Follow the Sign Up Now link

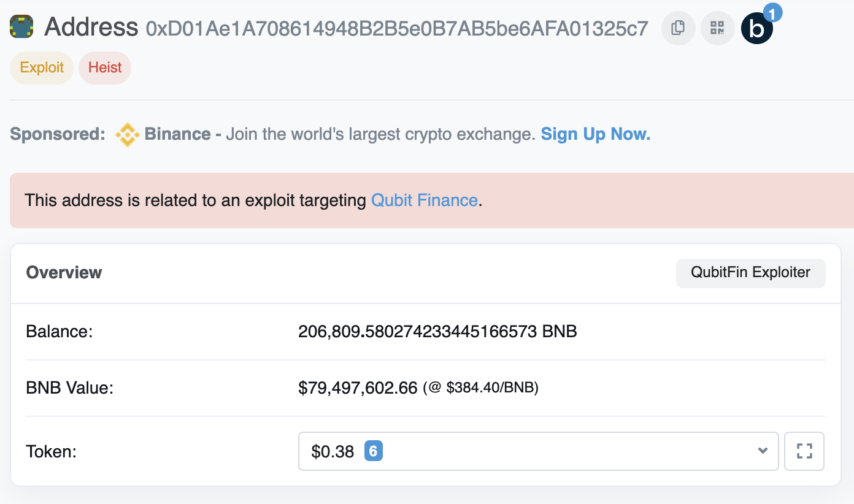pos(596,134)
